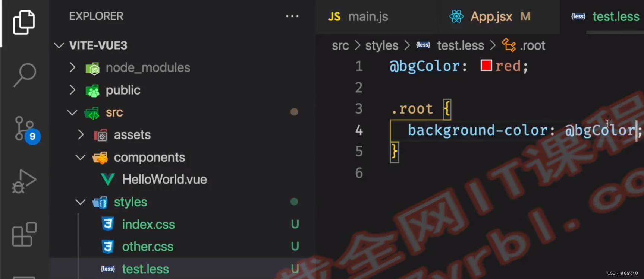The width and height of the screenshot is (644, 279).
Task: Open the red color swatch picker
Action: tap(486, 66)
